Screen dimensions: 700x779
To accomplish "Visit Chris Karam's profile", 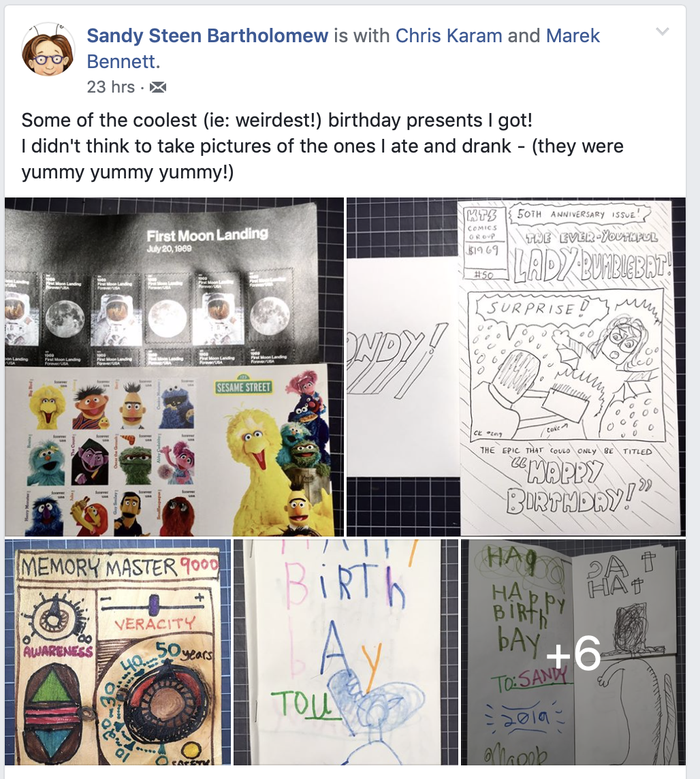I will [449, 36].
